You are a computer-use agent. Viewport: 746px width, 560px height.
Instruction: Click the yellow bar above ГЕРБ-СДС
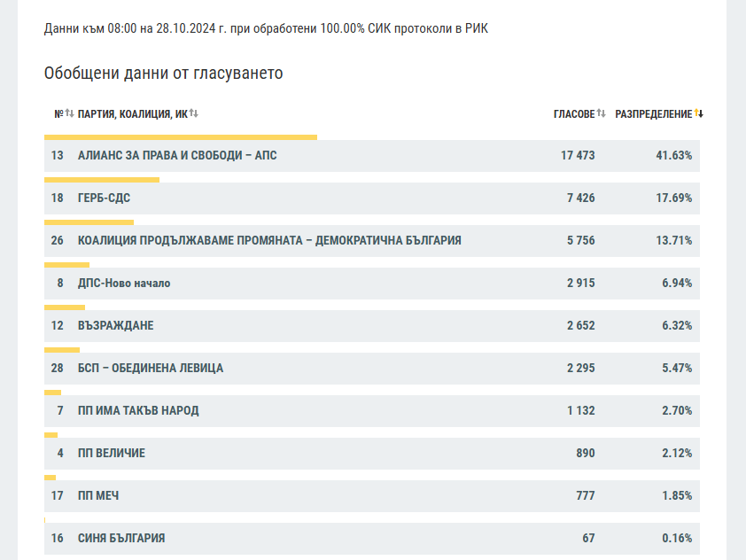point(102,180)
